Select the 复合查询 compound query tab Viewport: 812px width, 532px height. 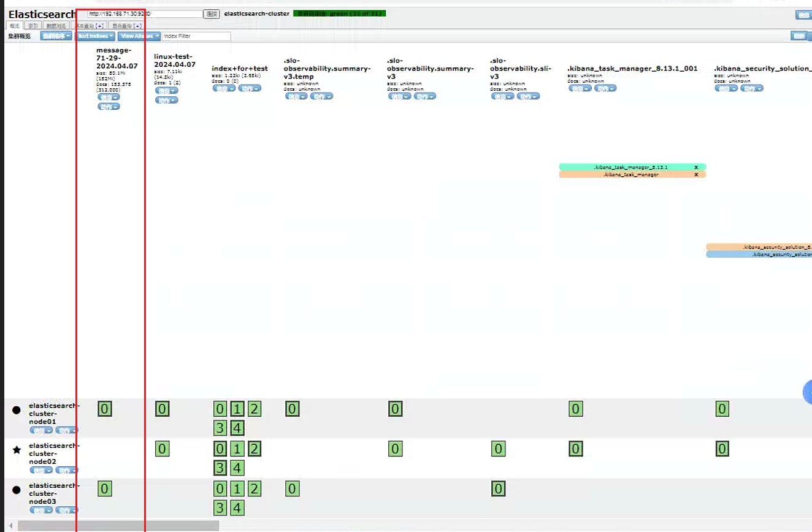click(127, 26)
